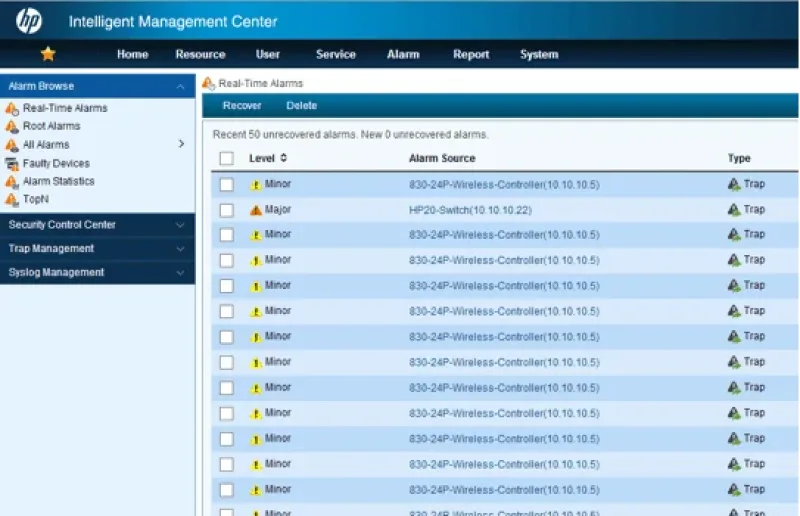
Task: Click the Major level text label
Action: [x=278, y=210]
